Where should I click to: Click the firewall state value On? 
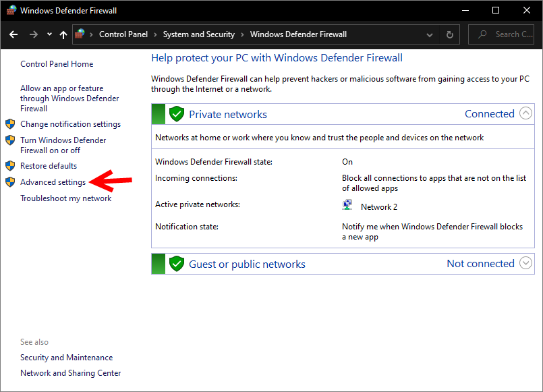click(347, 162)
